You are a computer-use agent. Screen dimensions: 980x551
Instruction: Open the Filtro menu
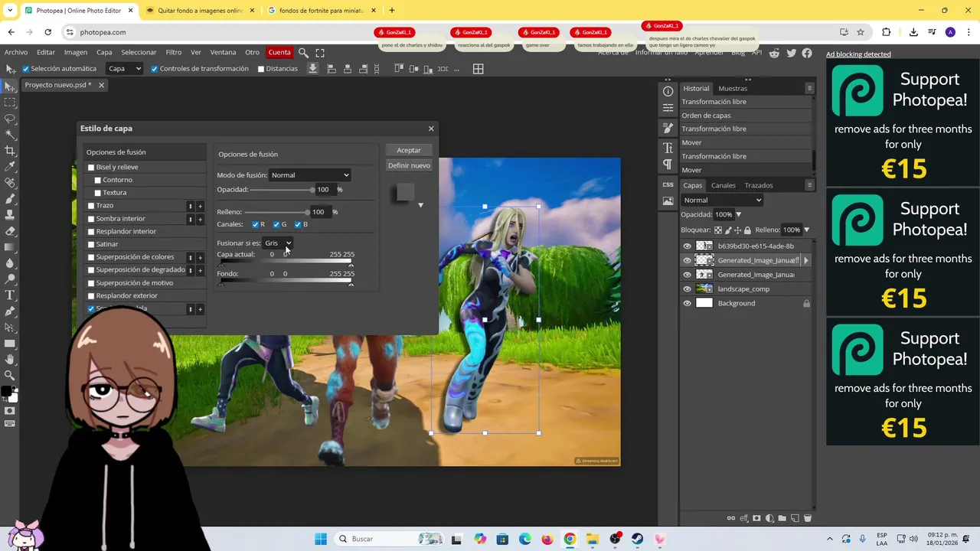tap(174, 53)
